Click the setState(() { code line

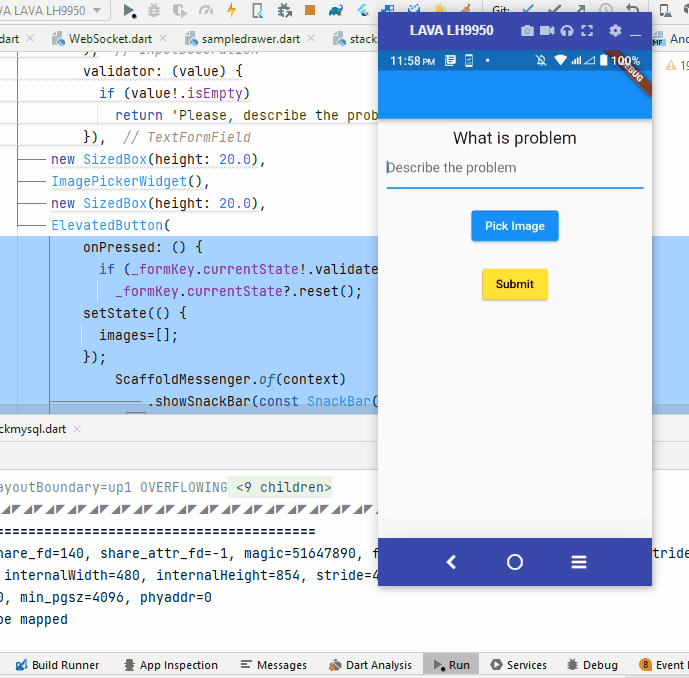135,313
